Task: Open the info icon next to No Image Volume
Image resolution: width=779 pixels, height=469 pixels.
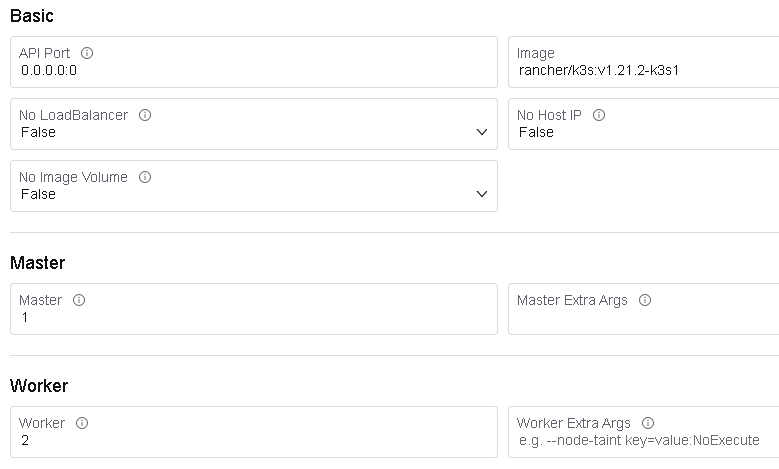Action: (x=145, y=177)
